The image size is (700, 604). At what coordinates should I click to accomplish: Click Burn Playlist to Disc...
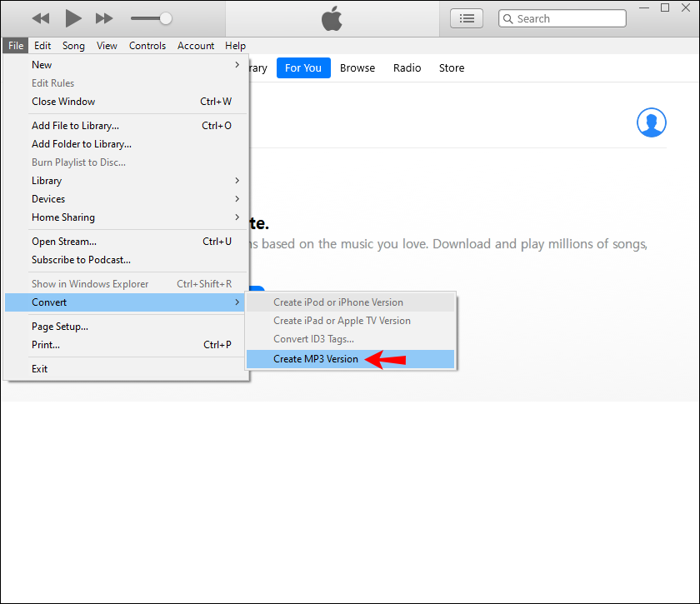(125, 162)
